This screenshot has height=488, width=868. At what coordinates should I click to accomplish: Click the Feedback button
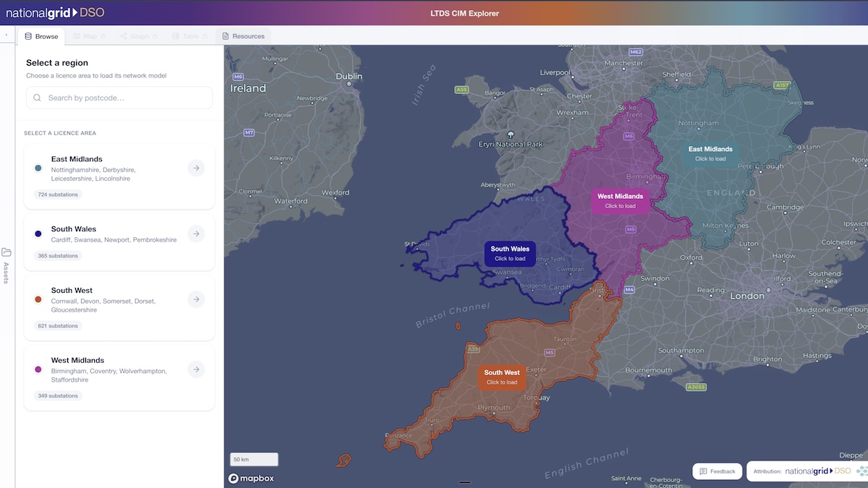point(717,471)
